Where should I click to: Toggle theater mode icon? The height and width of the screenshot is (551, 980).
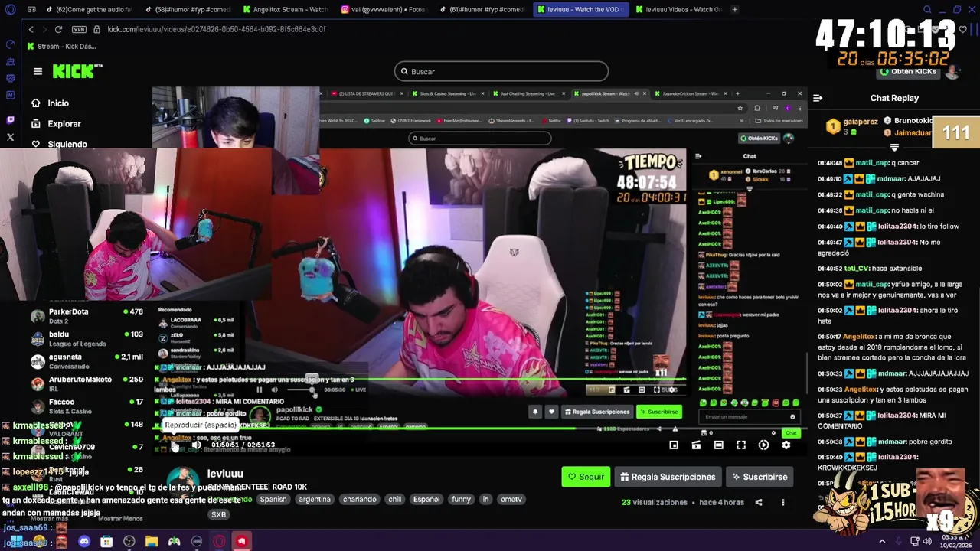pyautogui.click(x=718, y=445)
